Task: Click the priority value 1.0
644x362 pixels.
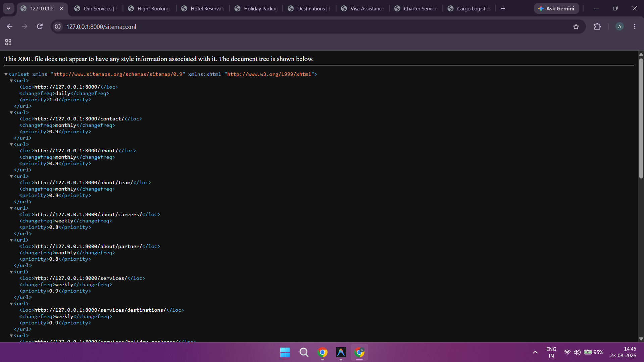Action: [x=54, y=100]
